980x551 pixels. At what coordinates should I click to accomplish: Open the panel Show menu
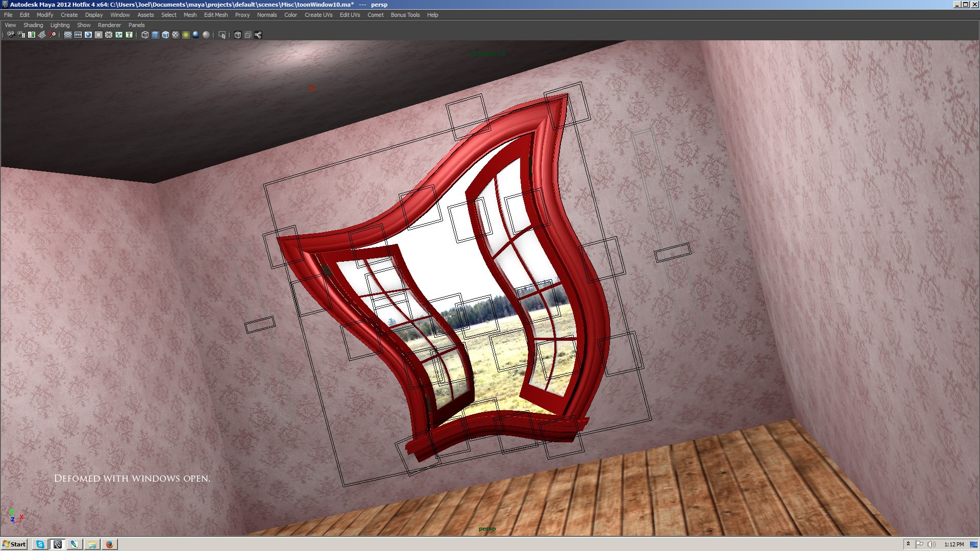point(84,25)
